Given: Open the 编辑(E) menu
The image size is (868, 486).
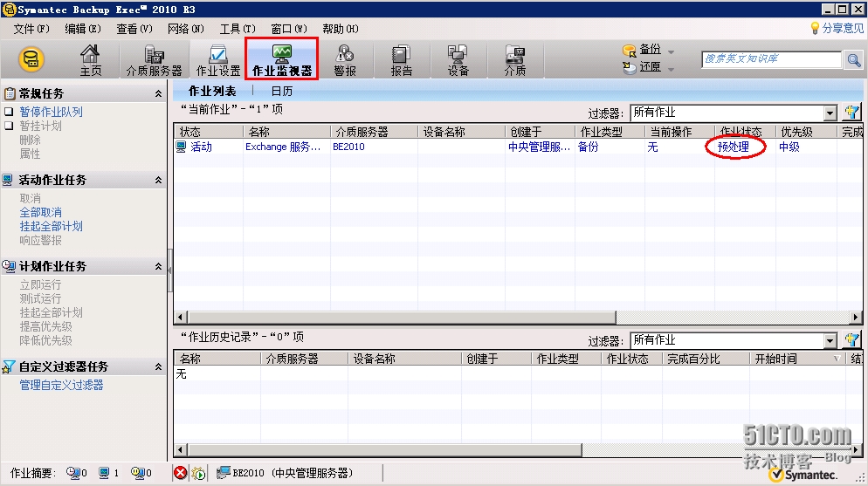Looking at the screenshot, I should coord(82,29).
